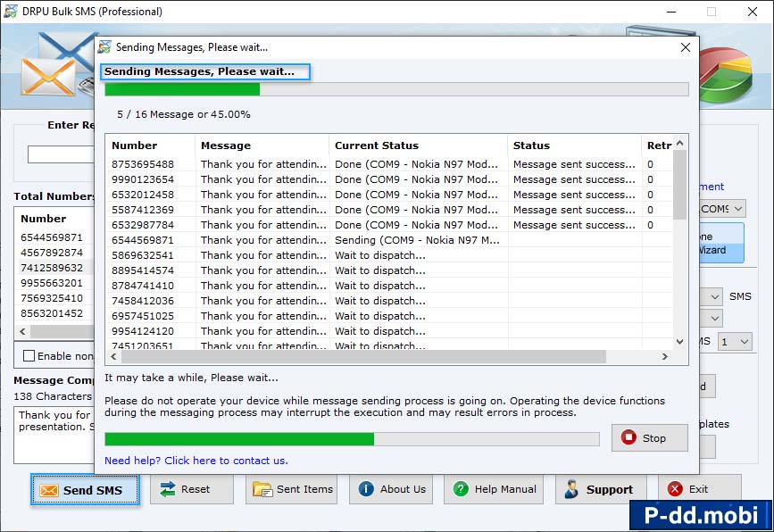Screen dimensions: 774x532
Task: Click the horizontal scrollbar thumb of message table
Action: point(364,356)
